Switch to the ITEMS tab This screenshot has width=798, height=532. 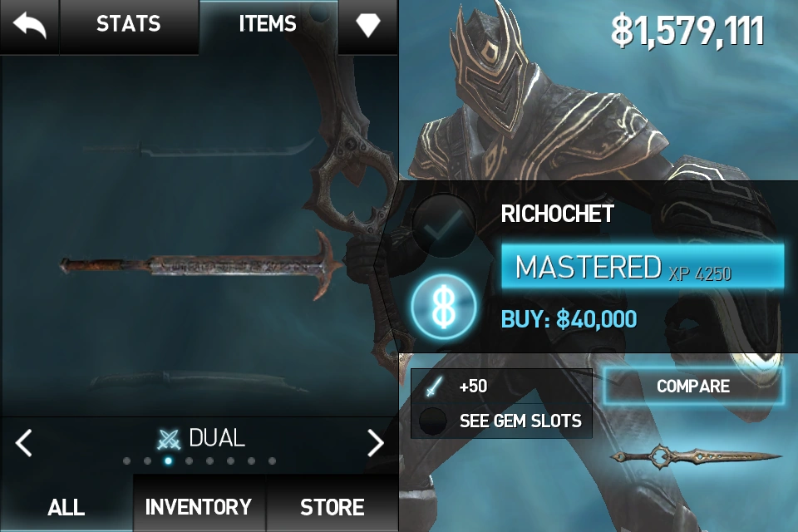click(x=268, y=24)
